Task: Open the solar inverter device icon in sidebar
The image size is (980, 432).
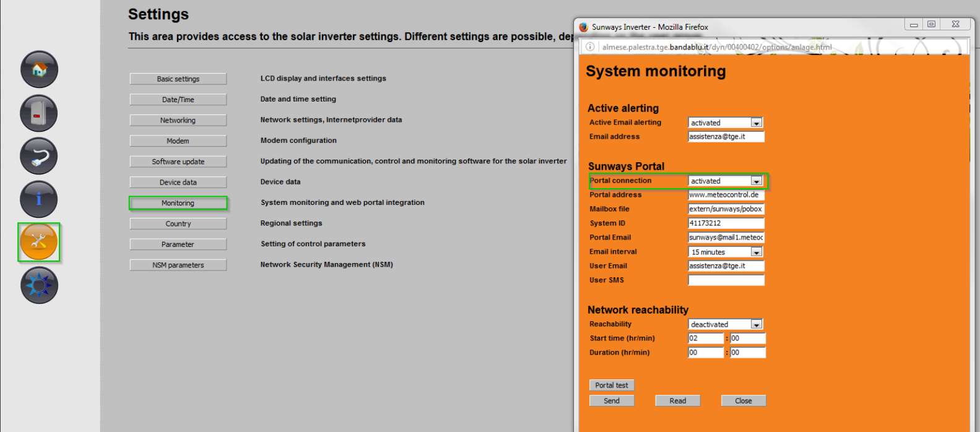Action: coord(39,113)
